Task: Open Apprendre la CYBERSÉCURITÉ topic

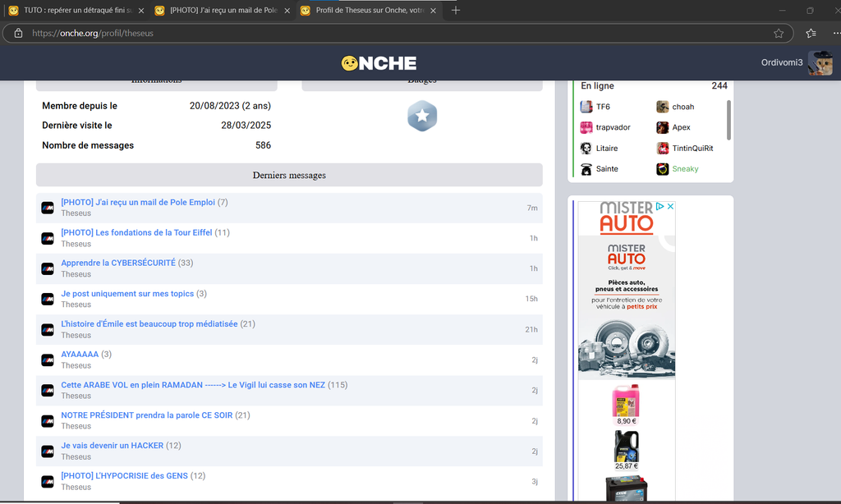Action: (118, 263)
